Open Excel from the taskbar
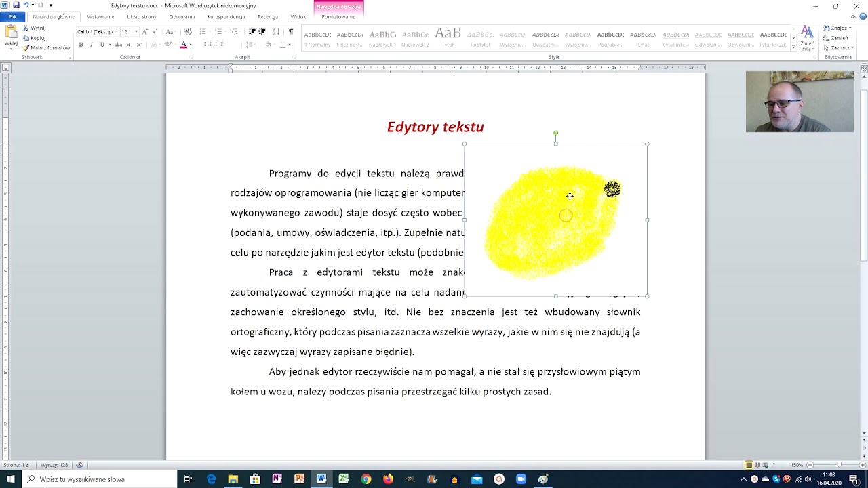The width and height of the screenshot is (868, 488). (343, 479)
